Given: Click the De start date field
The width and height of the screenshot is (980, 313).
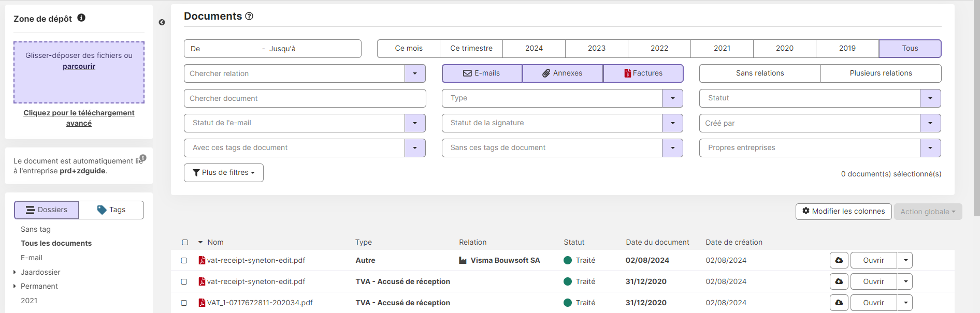Looking at the screenshot, I should [224, 49].
